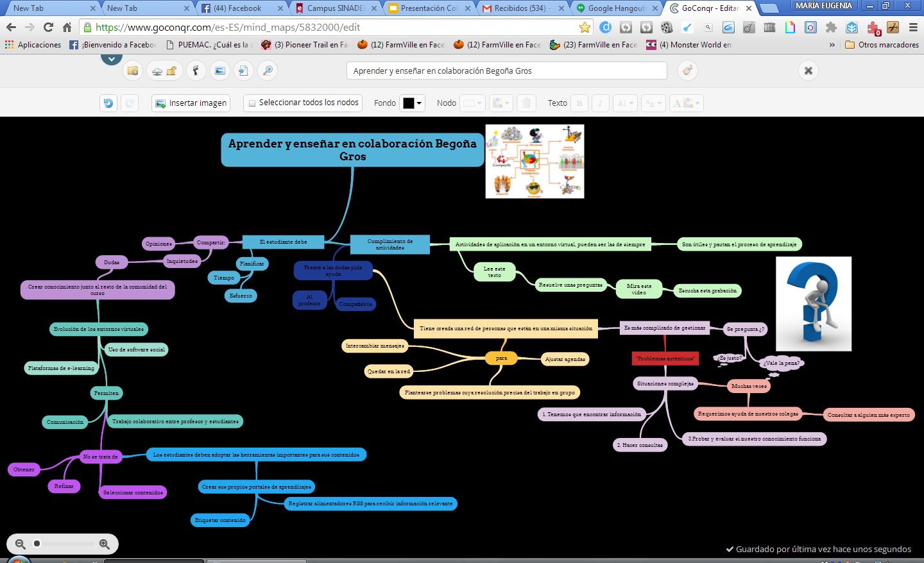The image size is (924, 563).
Task: Zoom out the mind map canvas
Action: (x=20, y=544)
